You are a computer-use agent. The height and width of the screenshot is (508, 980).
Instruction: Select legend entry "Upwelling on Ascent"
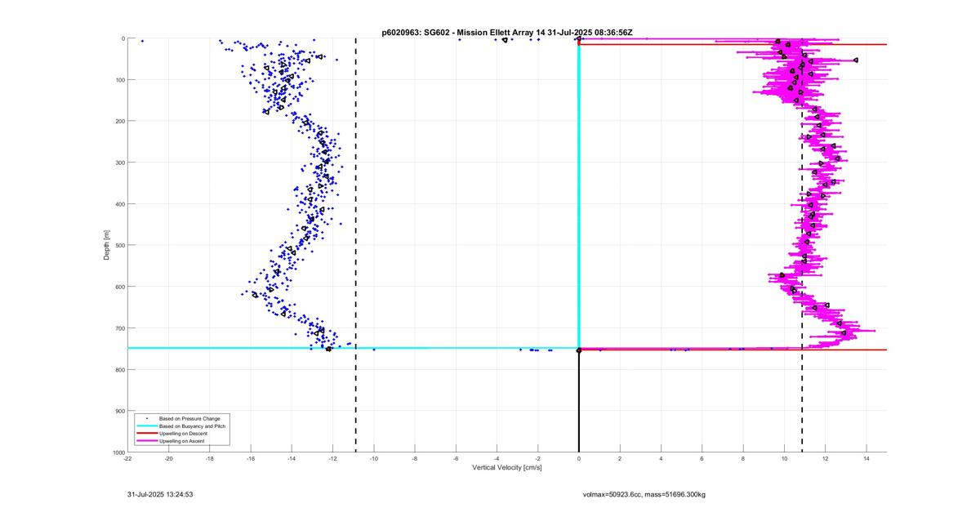(x=183, y=441)
